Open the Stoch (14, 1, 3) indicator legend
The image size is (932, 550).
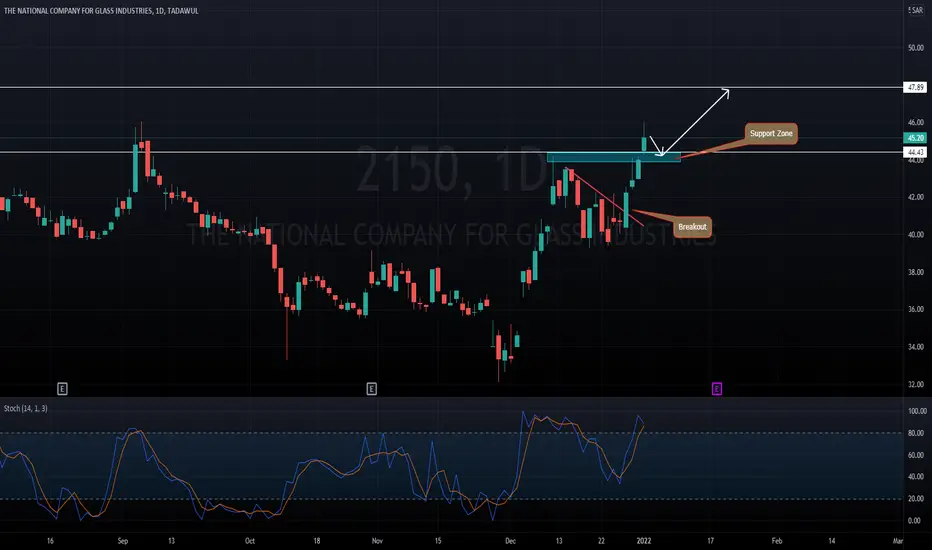click(26, 408)
